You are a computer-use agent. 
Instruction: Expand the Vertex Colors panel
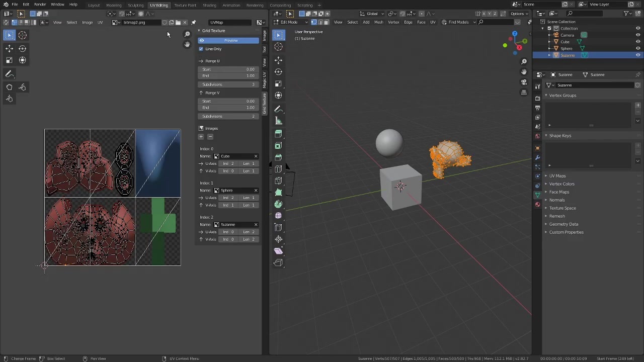click(546, 184)
